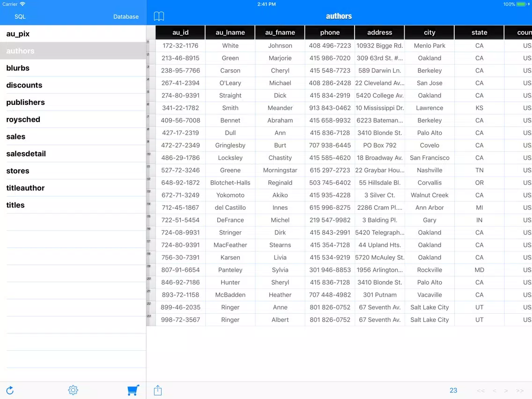Select state cell MD

point(480,270)
